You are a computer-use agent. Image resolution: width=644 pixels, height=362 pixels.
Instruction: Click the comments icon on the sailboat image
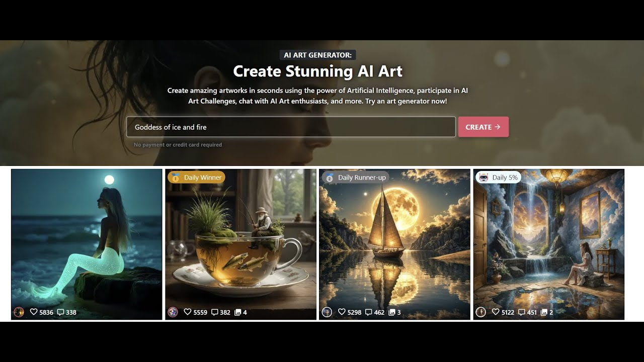click(369, 312)
